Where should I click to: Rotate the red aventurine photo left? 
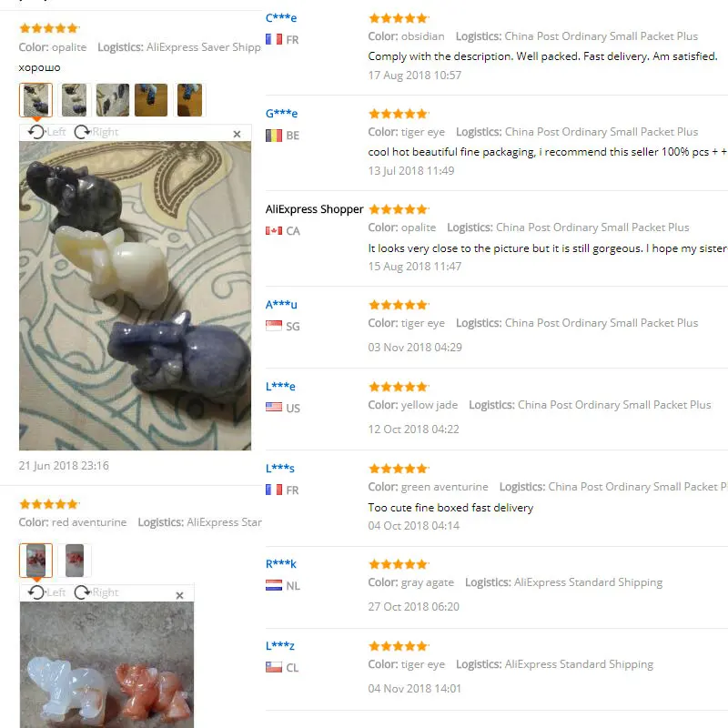coord(46,592)
